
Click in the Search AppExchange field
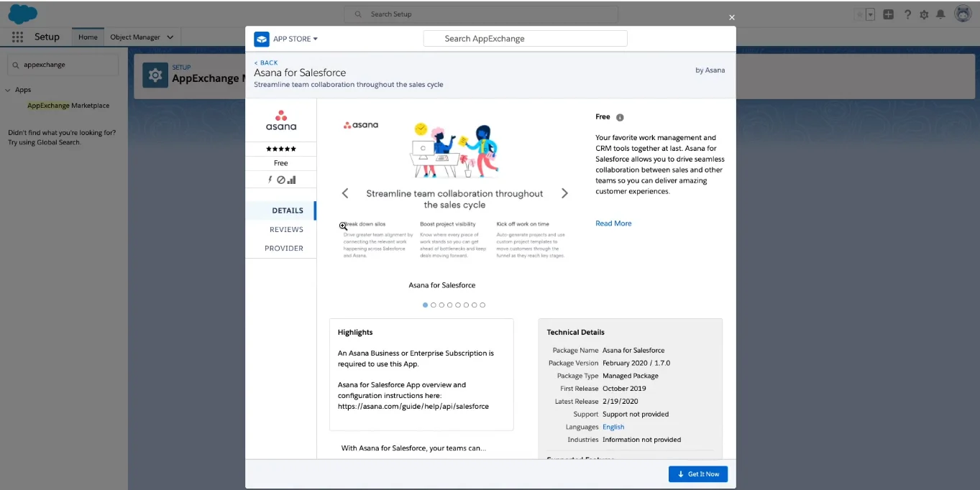(x=525, y=39)
